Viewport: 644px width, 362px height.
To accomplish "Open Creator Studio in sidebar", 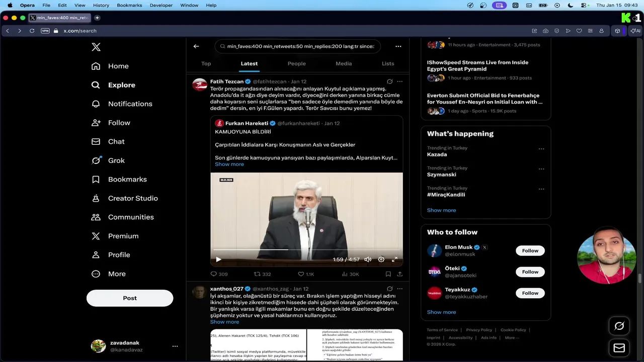I will (x=125, y=198).
